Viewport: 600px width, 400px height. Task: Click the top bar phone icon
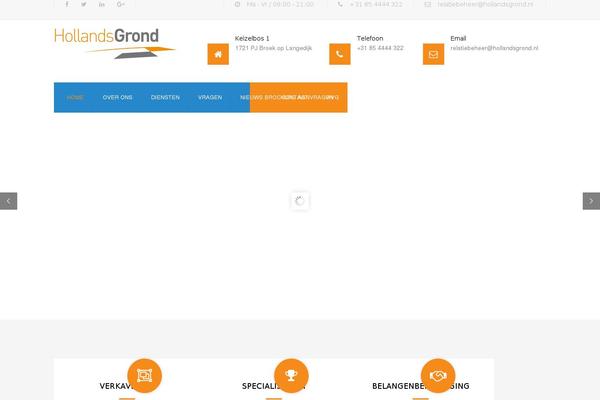(340, 4)
